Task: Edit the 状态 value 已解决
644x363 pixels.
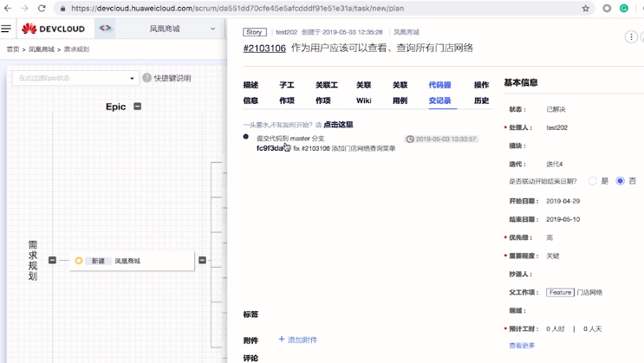Action: (x=556, y=109)
